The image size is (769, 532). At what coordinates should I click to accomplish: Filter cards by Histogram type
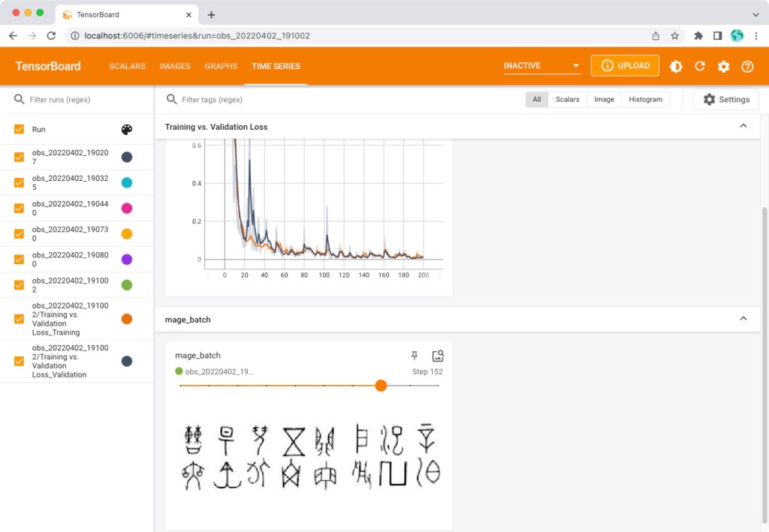pos(645,99)
